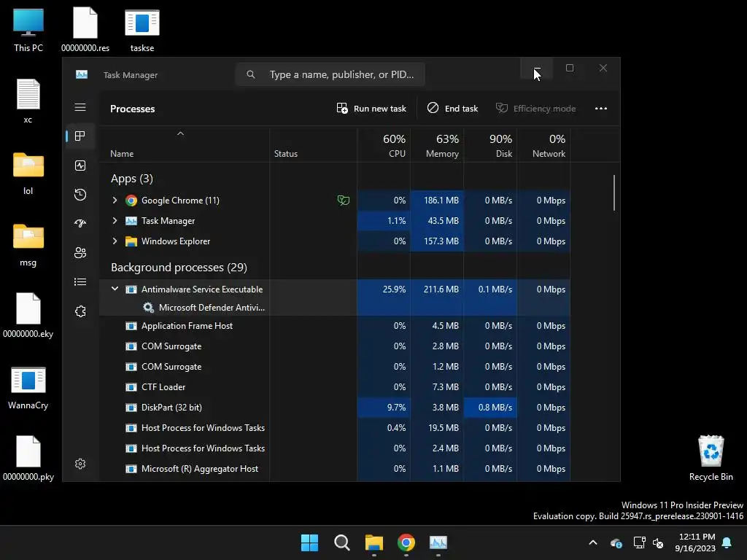This screenshot has height=560, width=747.
Task: Select Microsoft (R) Aggregator Host row
Action: (335, 469)
